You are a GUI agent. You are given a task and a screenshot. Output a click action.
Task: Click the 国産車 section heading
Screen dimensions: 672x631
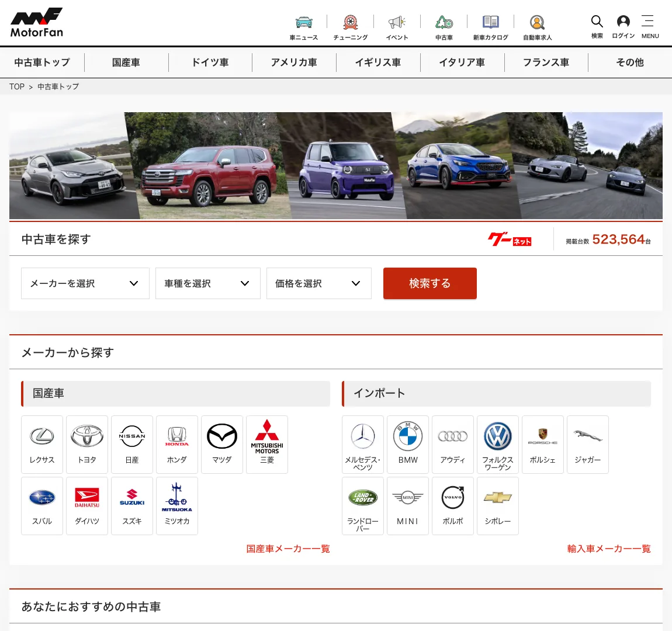(x=49, y=393)
